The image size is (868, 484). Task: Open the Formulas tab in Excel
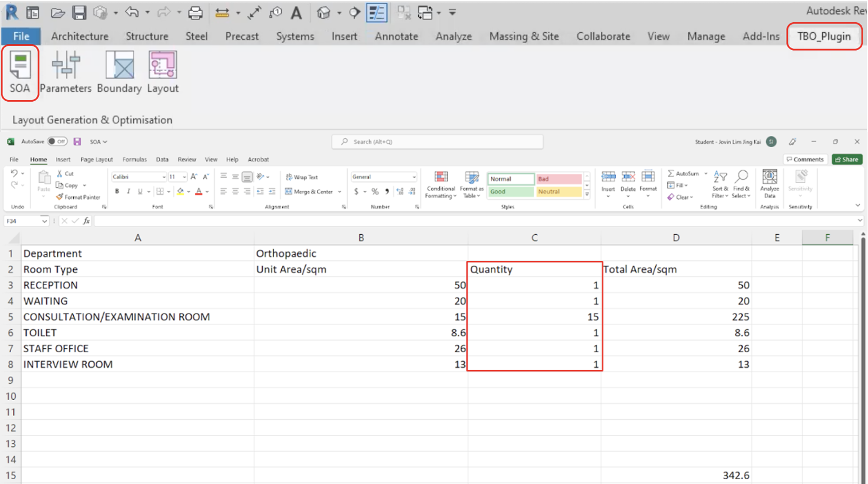click(134, 159)
